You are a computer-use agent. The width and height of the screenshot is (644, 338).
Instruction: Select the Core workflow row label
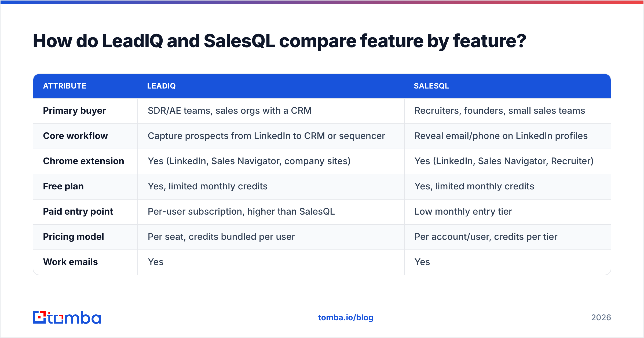75,136
